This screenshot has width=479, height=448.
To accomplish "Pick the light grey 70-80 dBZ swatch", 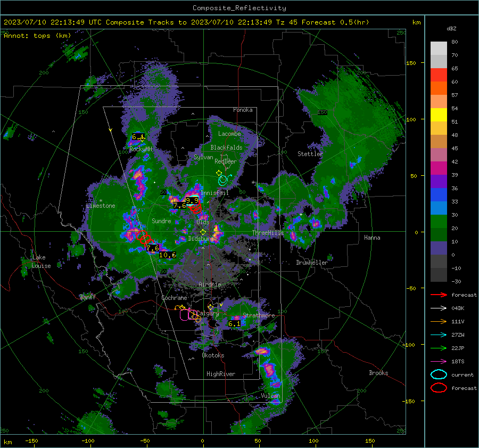I will [439, 48].
